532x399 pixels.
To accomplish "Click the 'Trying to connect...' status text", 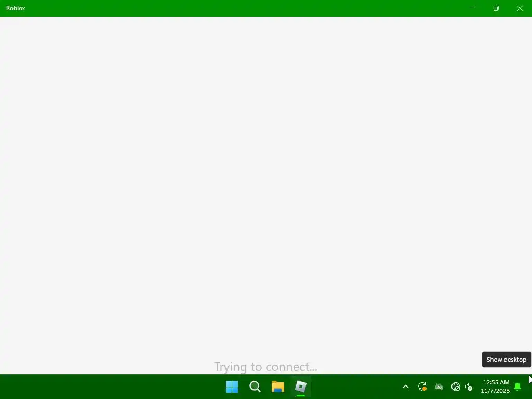I will click(x=265, y=367).
